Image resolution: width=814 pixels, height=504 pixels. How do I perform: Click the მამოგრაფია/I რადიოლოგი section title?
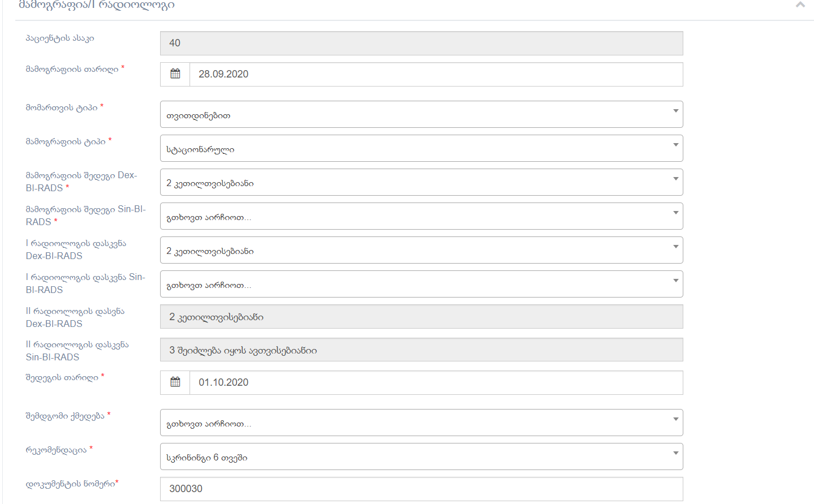pyautogui.click(x=97, y=5)
